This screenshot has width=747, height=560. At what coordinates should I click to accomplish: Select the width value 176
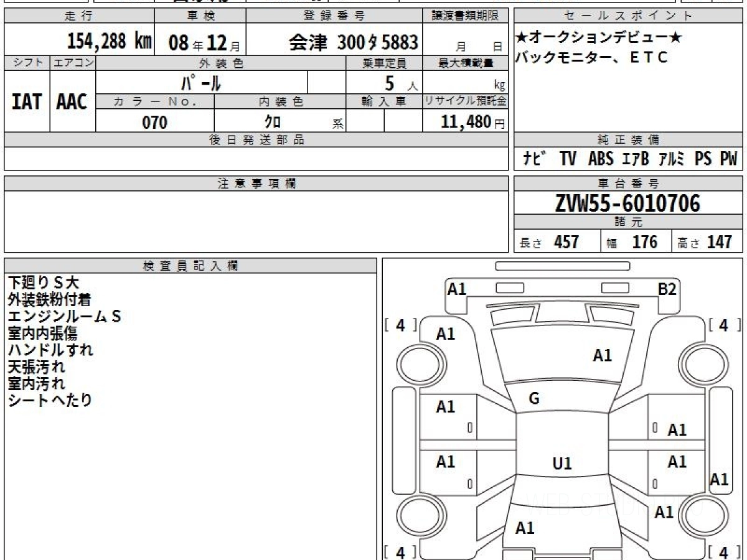pyautogui.click(x=644, y=241)
